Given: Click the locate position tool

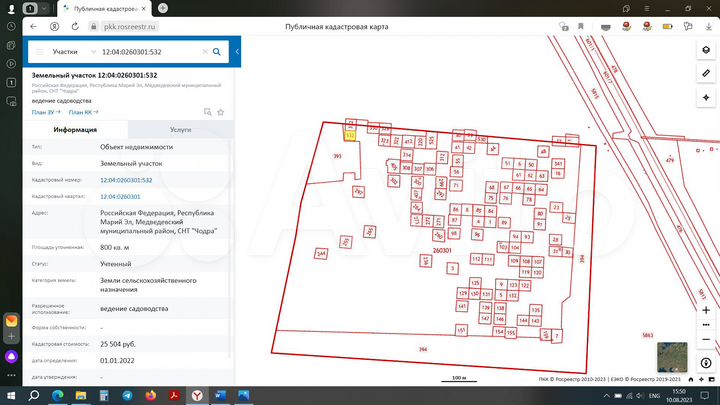Looking at the screenshot, I should [706, 97].
